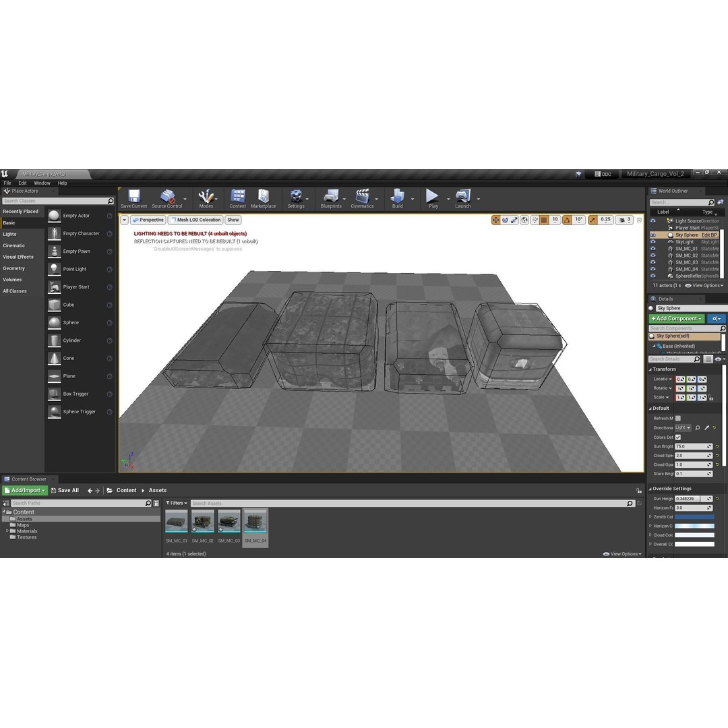
Task: Select the scale gizmo tool in viewport
Action: click(x=514, y=220)
